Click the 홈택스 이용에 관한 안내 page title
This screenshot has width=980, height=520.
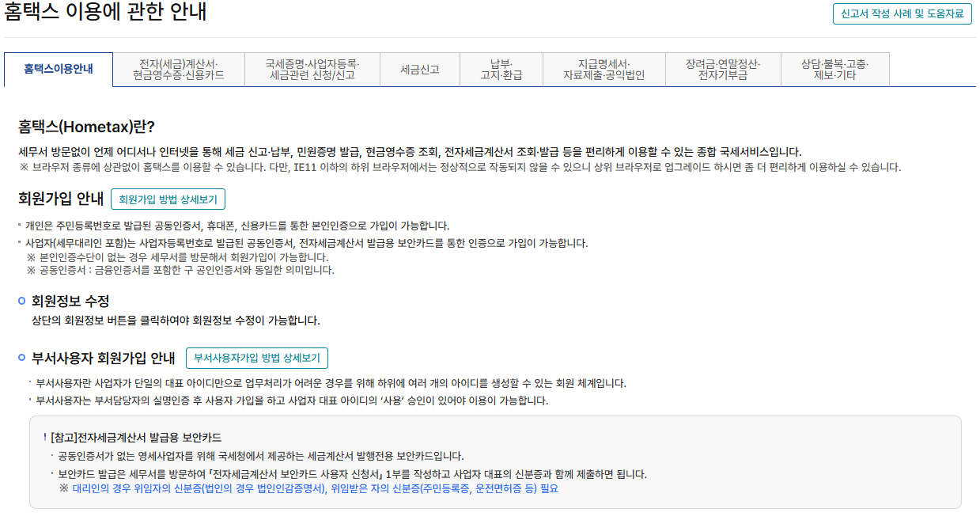106,13
